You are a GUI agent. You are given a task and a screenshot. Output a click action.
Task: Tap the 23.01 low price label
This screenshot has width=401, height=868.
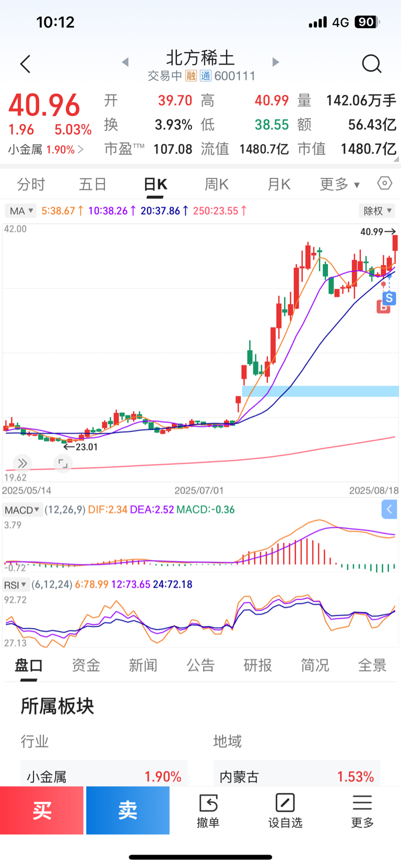point(80,447)
